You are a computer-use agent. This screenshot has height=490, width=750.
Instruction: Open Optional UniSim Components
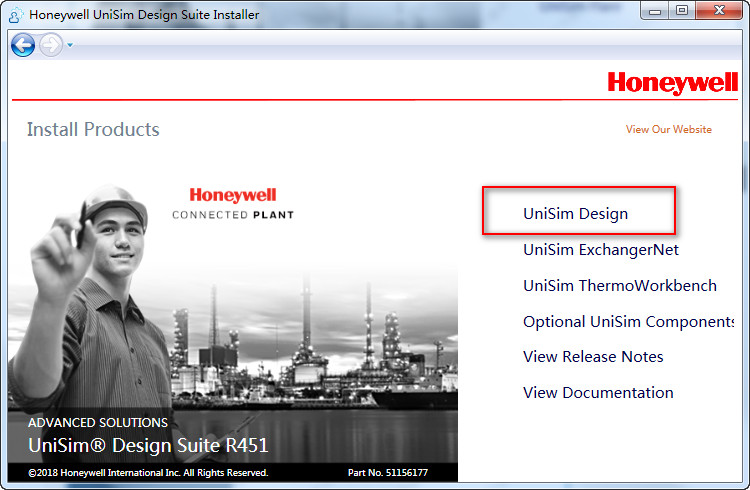click(x=628, y=322)
